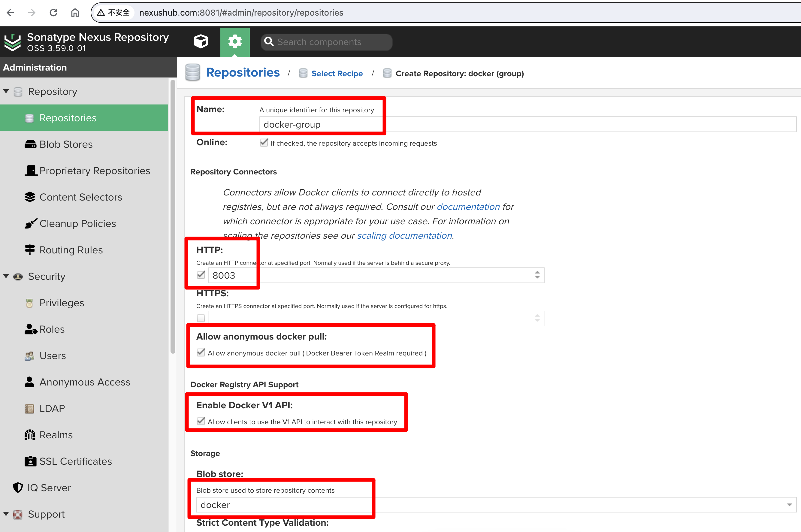Viewport: 801px width, 532px height.
Task: Click Anonymous Access person icon
Action: pos(29,382)
